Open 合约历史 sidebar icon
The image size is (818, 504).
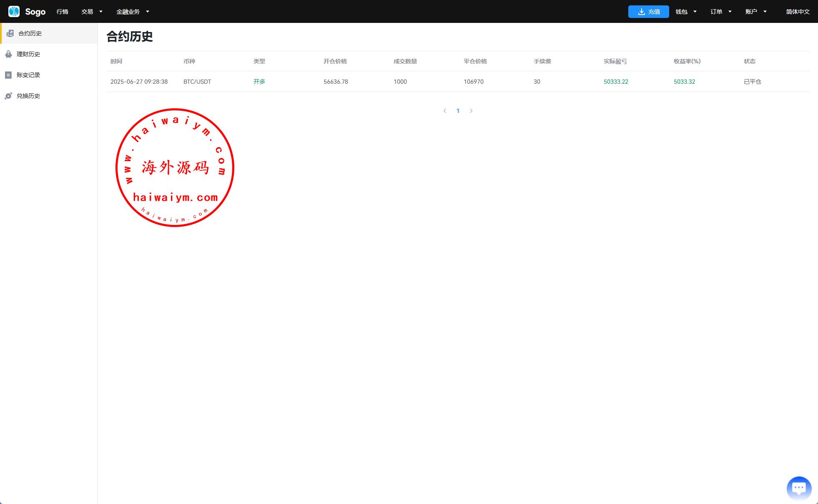tap(10, 33)
